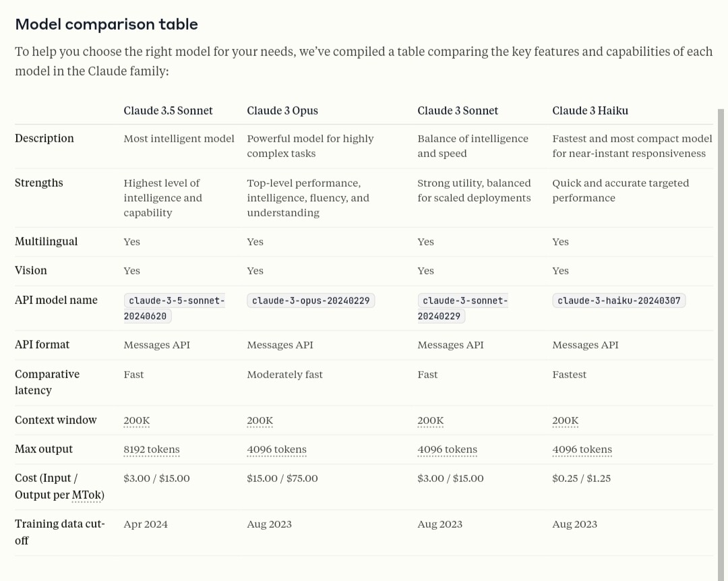Image resolution: width=728 pixels, height=581 pixels.
Task: Click the Claude 3 Haiku column header
Action: 590,111
